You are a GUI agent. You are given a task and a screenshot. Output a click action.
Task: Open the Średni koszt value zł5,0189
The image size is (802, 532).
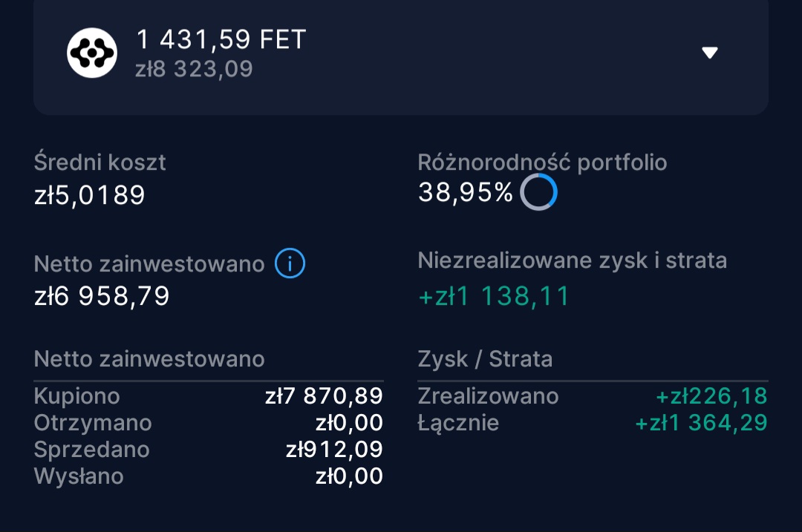pos(89,195)
